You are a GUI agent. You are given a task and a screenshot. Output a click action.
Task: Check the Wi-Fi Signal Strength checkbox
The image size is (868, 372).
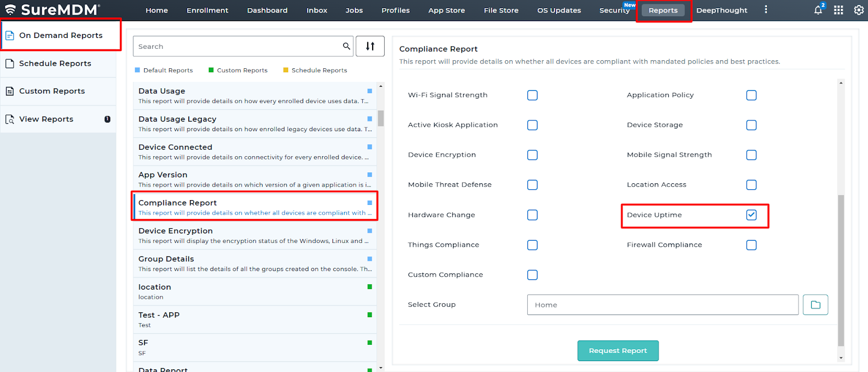pos(533,95)
